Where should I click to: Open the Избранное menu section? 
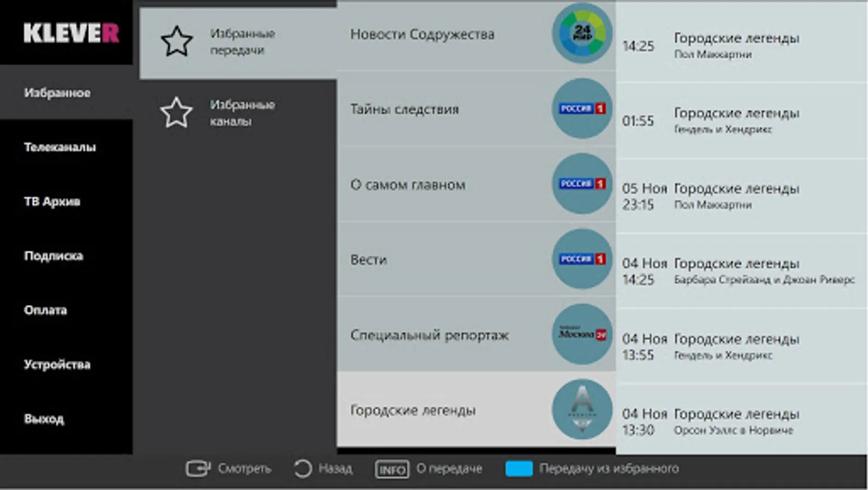66,93
